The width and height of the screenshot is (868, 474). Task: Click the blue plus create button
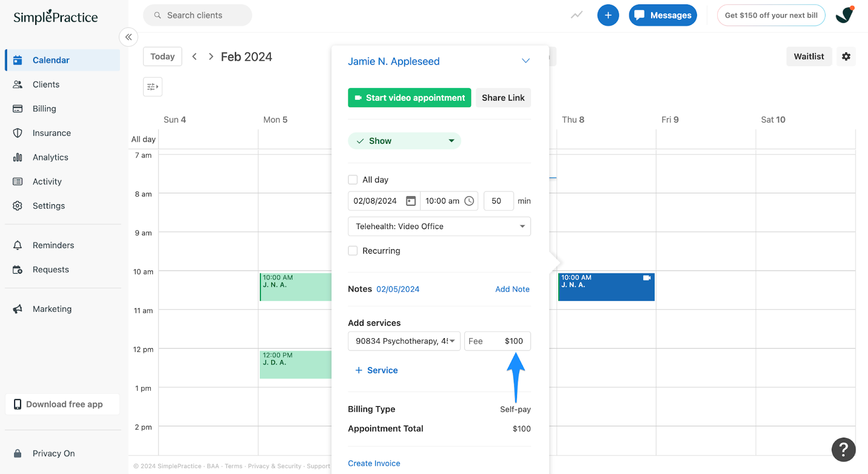(x=608, y=15)
